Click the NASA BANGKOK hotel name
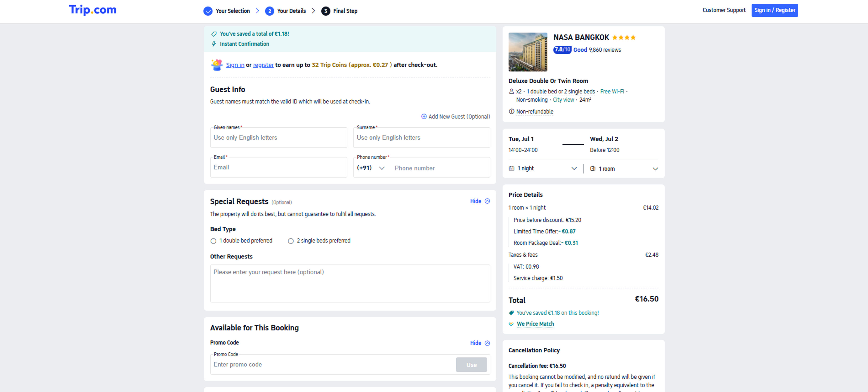This screenshot has width=868, height=392. (x=581, y=37)
